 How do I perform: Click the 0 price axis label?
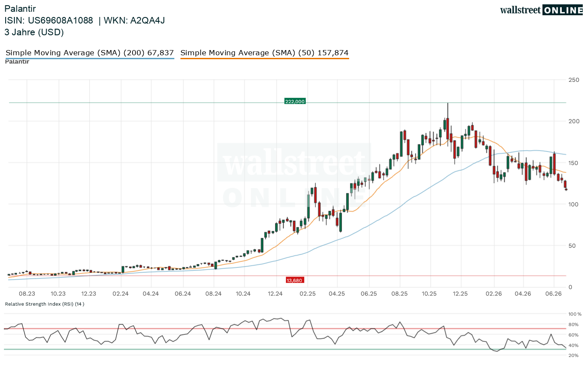(570, 287)
